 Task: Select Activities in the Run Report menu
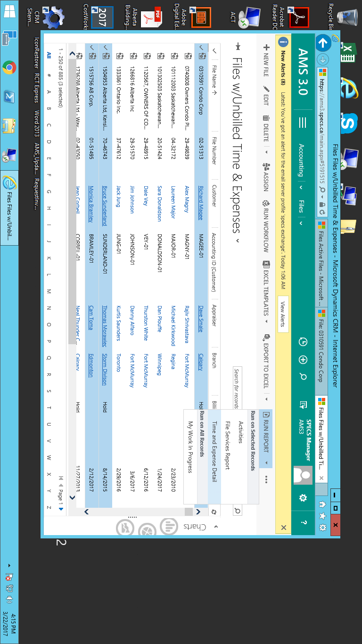coord(240,432)
